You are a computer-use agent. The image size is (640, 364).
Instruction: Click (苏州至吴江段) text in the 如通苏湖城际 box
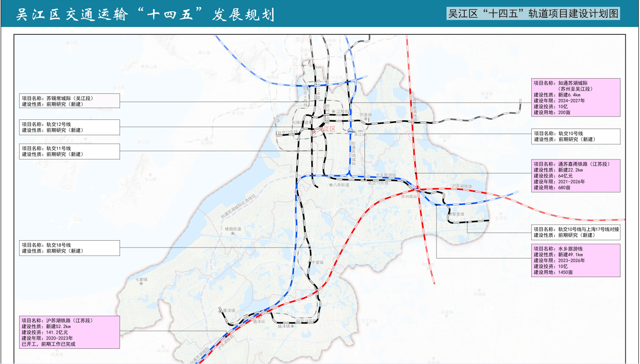click(x=575, y=89)
